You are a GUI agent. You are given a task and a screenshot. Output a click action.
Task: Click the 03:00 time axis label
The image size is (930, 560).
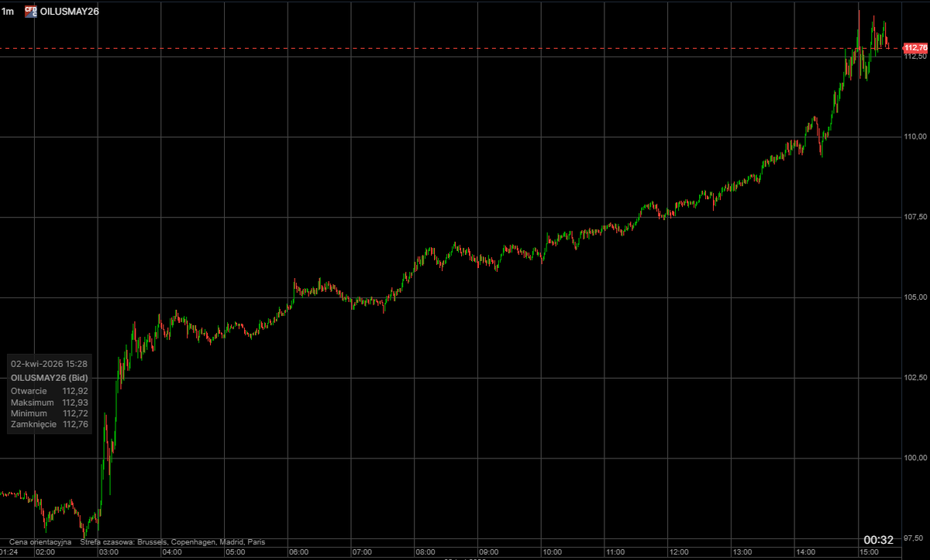tap(108, 552)
